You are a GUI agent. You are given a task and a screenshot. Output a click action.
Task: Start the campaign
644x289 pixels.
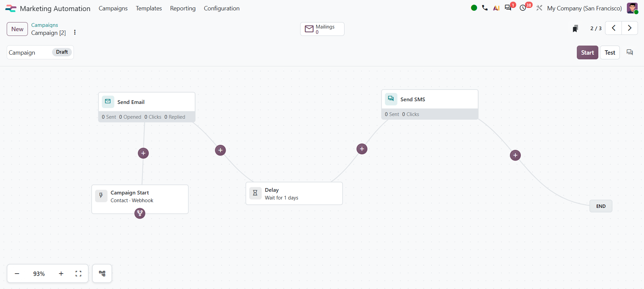click(x=588, y=53)
